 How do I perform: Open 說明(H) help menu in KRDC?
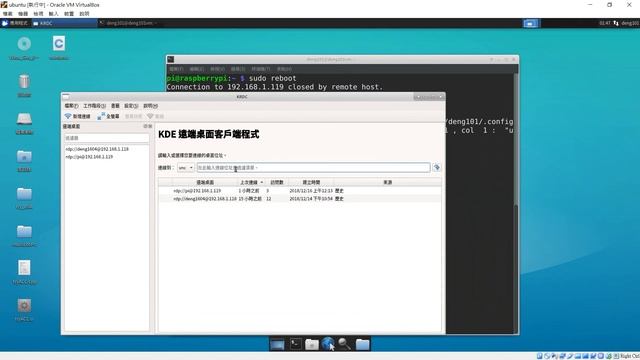click(150, 106)
